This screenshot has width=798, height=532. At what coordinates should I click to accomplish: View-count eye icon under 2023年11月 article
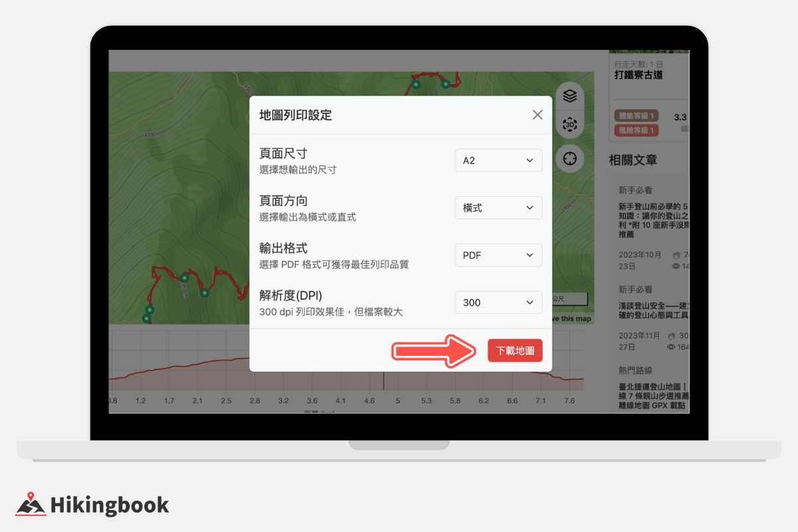[x=672, y=347]
